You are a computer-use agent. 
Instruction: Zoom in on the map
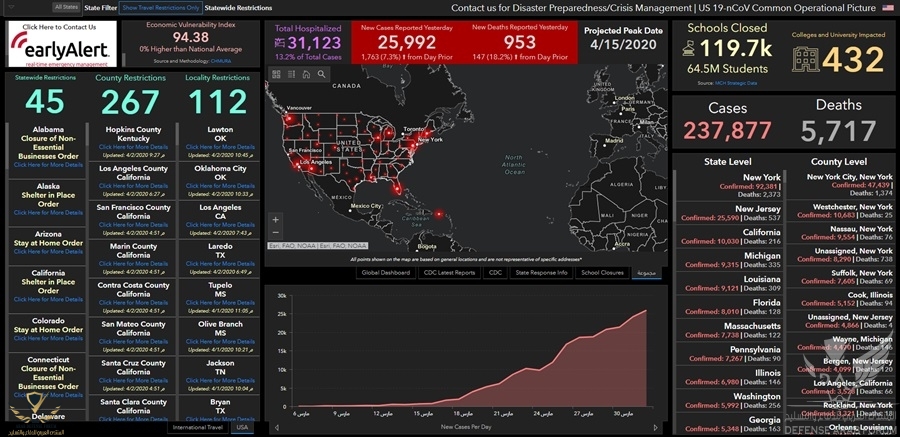click(x=276, y=219)
